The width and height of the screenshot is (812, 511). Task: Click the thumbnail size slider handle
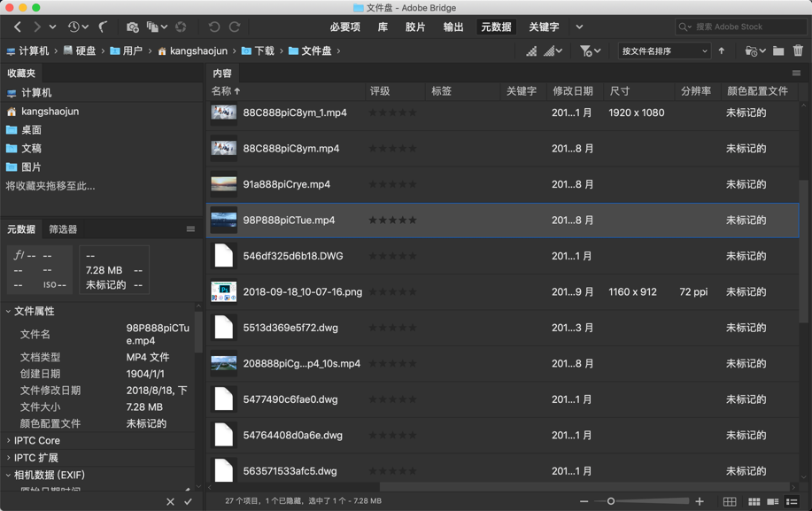pyautogui.click(x=610, y=501)
